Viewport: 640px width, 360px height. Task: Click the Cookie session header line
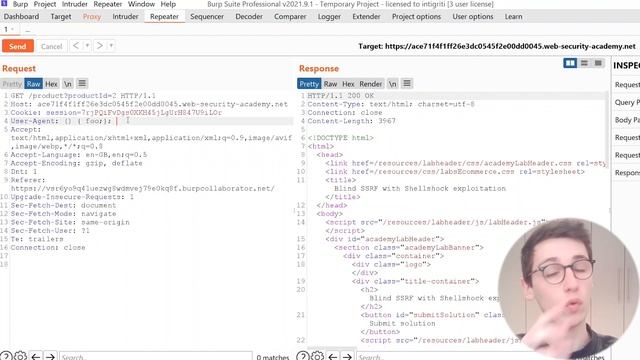(x=116, y=113)
